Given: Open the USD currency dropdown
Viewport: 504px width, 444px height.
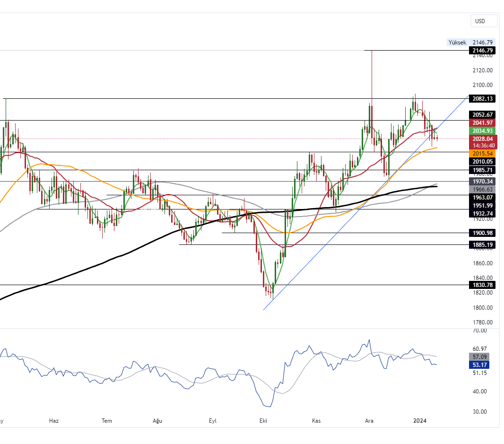Looking at the screenshot, I should point(484,21).
